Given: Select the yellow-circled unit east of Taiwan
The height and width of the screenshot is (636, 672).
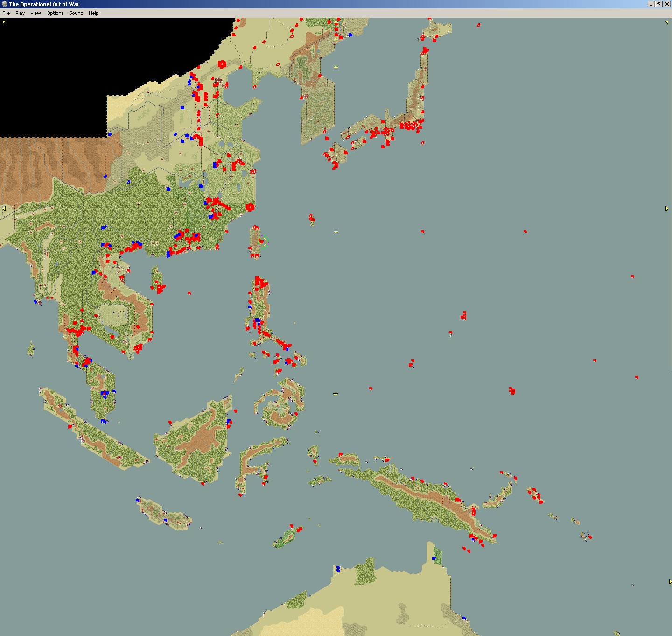Looking at the screenshot, I should (x=263, y=241).
